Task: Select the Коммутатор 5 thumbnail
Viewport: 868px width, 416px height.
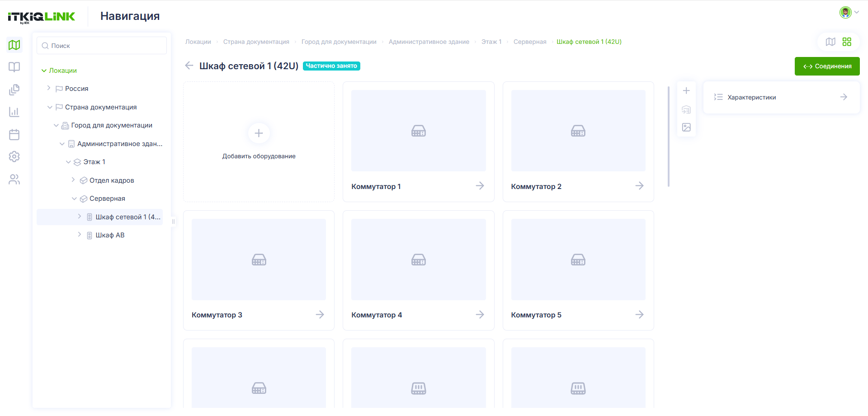Action: [x=578, y=260]
